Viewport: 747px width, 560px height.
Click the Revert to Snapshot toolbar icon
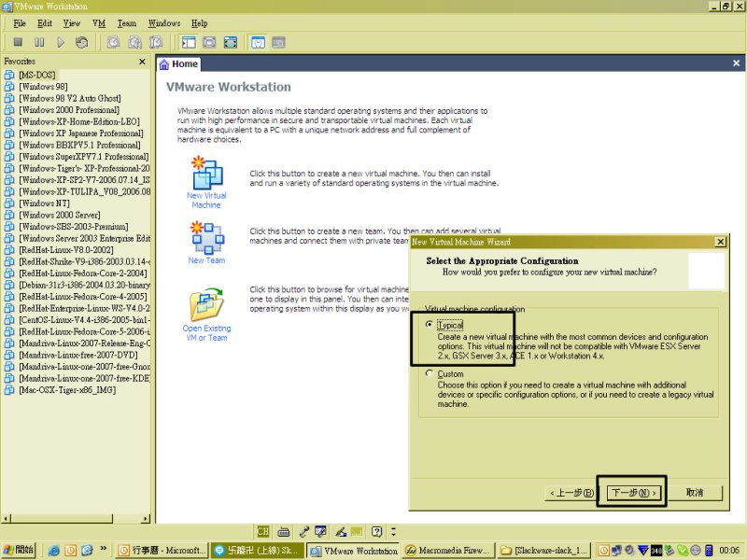coord(134,42)
